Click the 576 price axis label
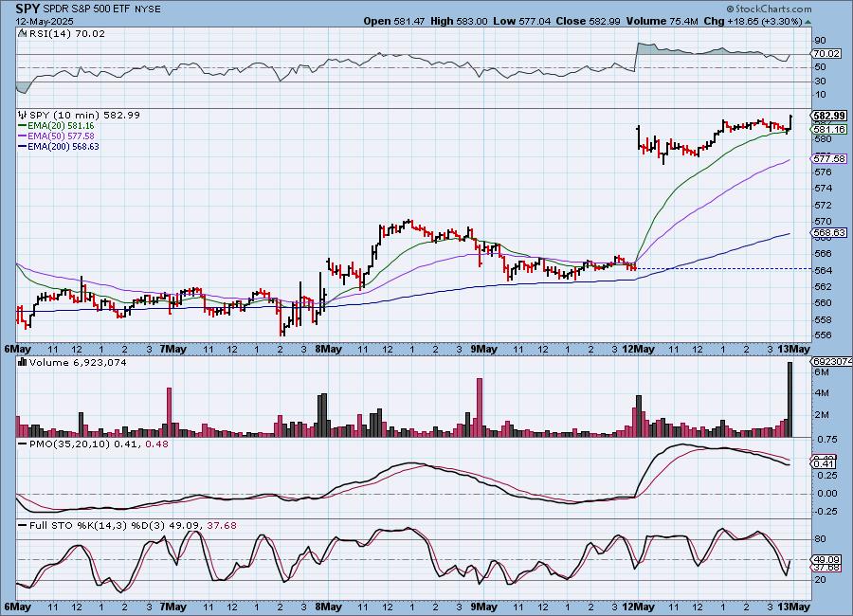The height and width of the screenshot is (616, 853). click(823, 172)
